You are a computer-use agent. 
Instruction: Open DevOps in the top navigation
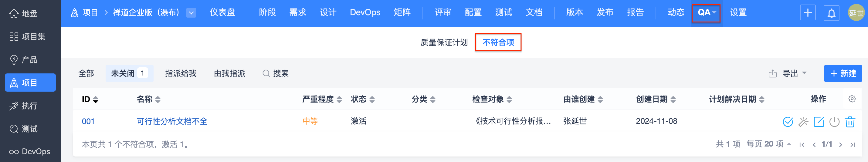[x=365, y=12]
